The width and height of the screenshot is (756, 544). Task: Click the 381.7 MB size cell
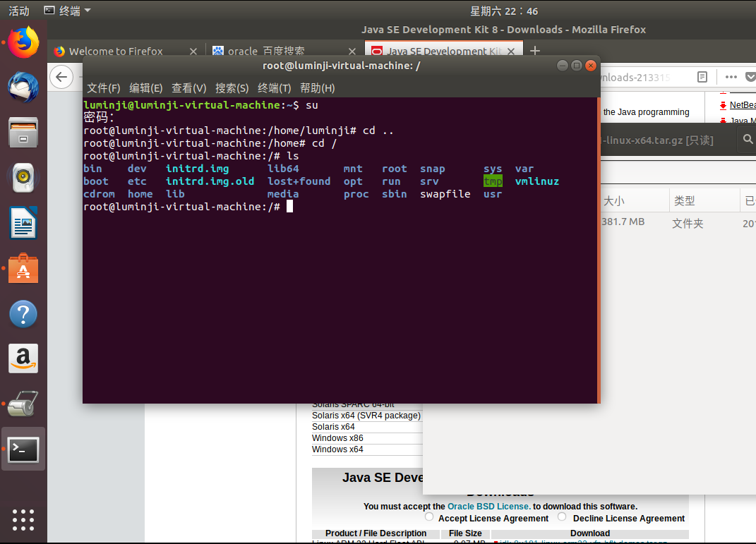pyautogui.click(x=623, y=222)
